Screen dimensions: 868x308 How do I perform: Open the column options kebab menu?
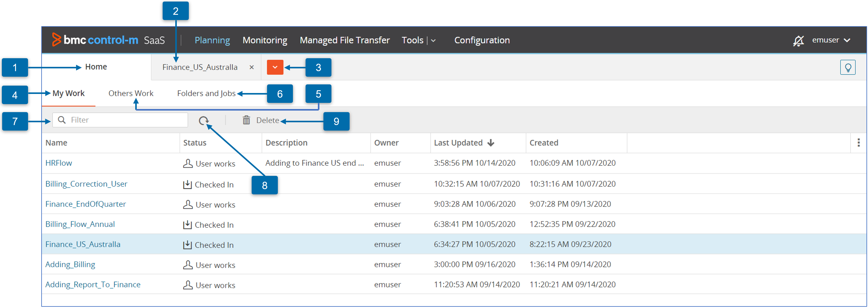858,143
